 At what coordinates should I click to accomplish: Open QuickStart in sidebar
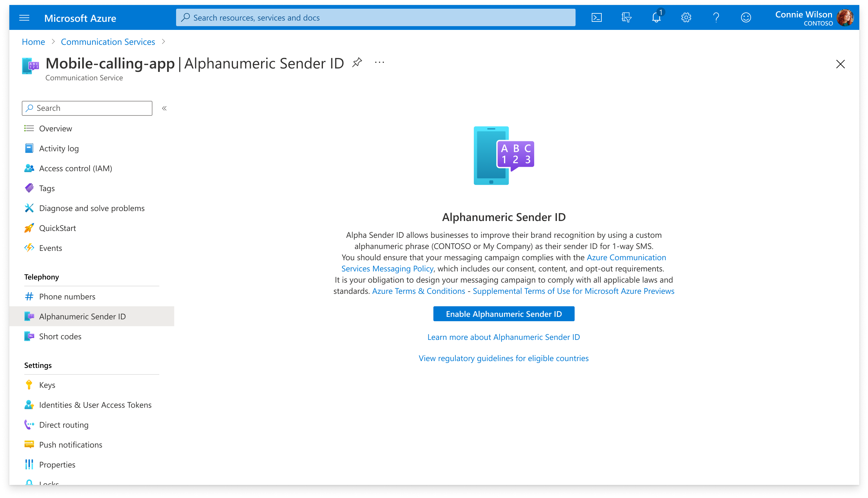pyautogui.click(x=58, y=228)
